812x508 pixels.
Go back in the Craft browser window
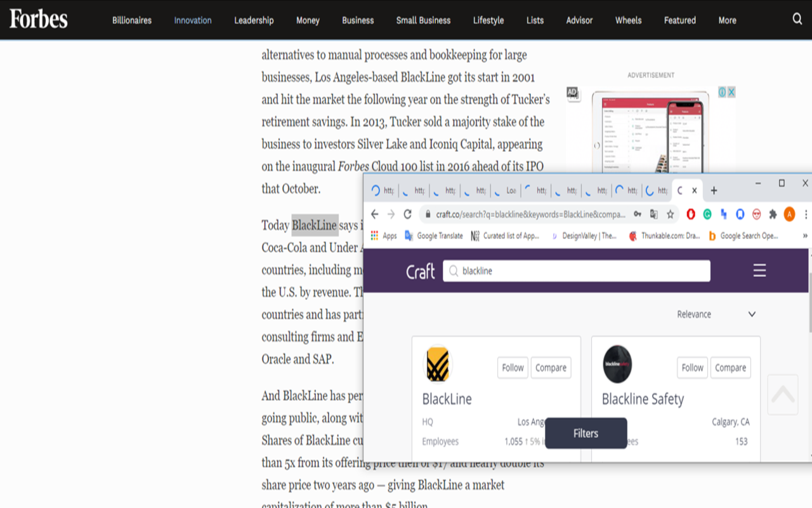pyautogui.click(x=374, y=215)
